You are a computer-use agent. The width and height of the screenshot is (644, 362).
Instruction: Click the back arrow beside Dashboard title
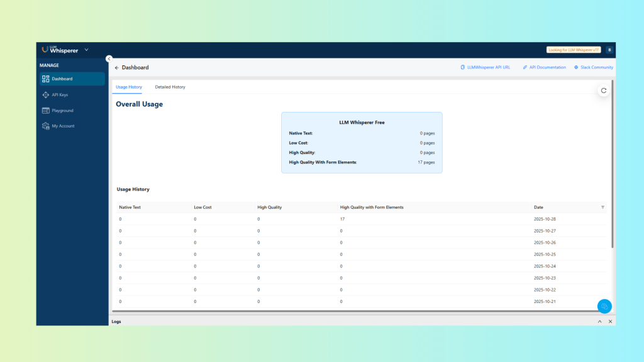(116, 68)
